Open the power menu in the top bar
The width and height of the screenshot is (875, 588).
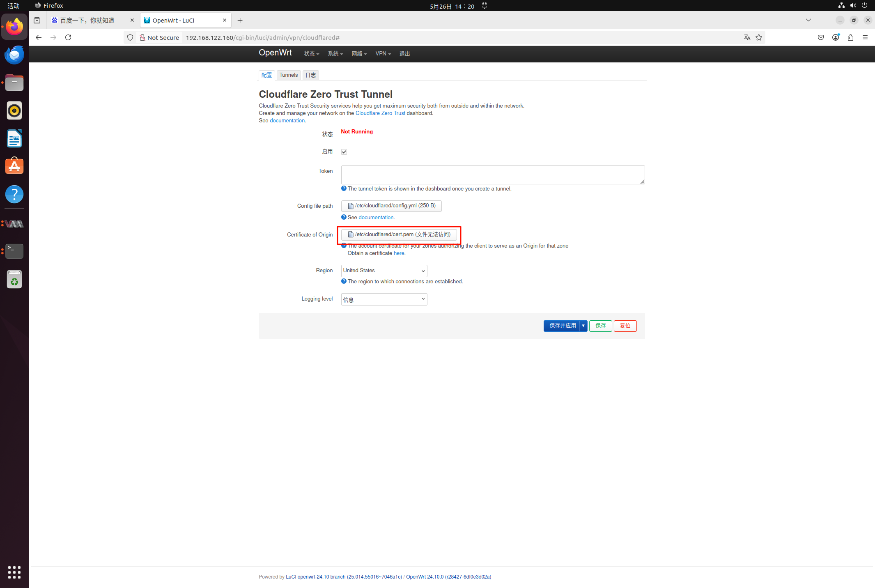(x=865, y=5)
